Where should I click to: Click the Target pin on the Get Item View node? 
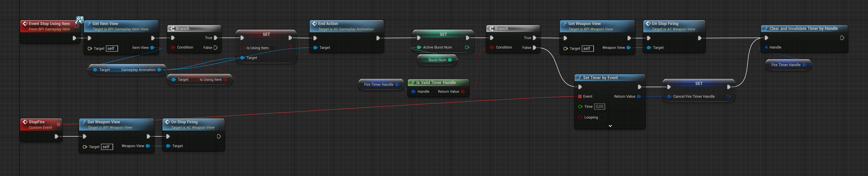[90, 49]
